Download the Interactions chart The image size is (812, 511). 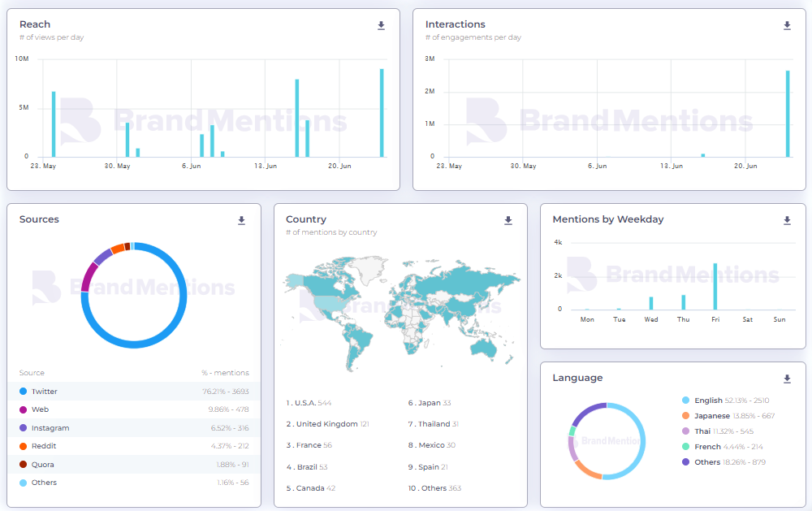pyautogui.click(x=787, y=26)
